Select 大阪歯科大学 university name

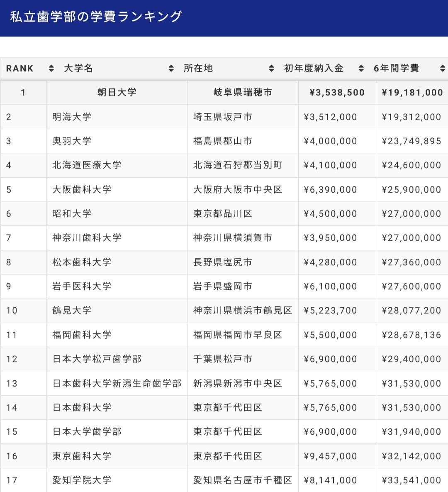82,189
